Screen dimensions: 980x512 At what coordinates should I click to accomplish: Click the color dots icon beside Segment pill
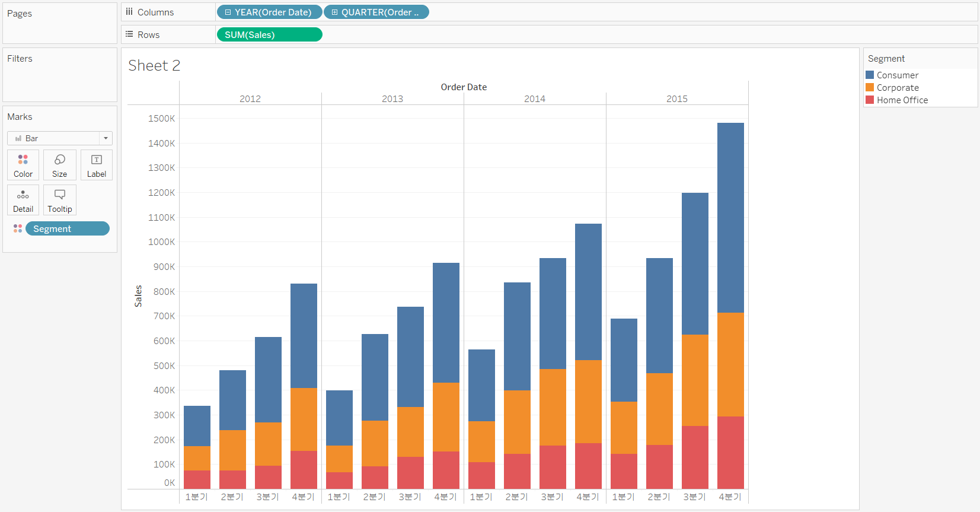(18, 228)
